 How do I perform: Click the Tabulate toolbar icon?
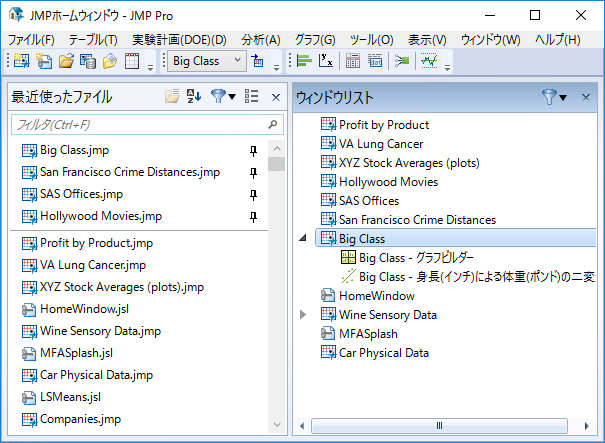click(353, 61)
